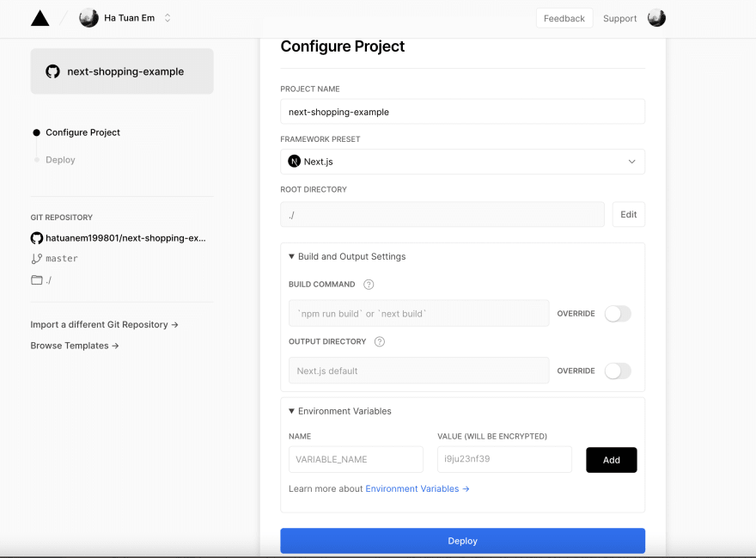Click the Feedback button
Viewport: 756px width, 558px height.
click(x=564, y=18)
